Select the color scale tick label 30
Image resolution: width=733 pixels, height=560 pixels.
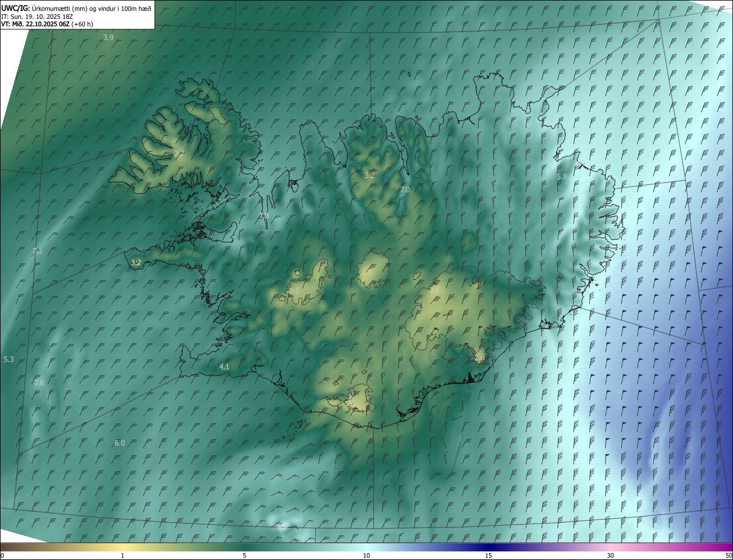(x=610, y=555)
